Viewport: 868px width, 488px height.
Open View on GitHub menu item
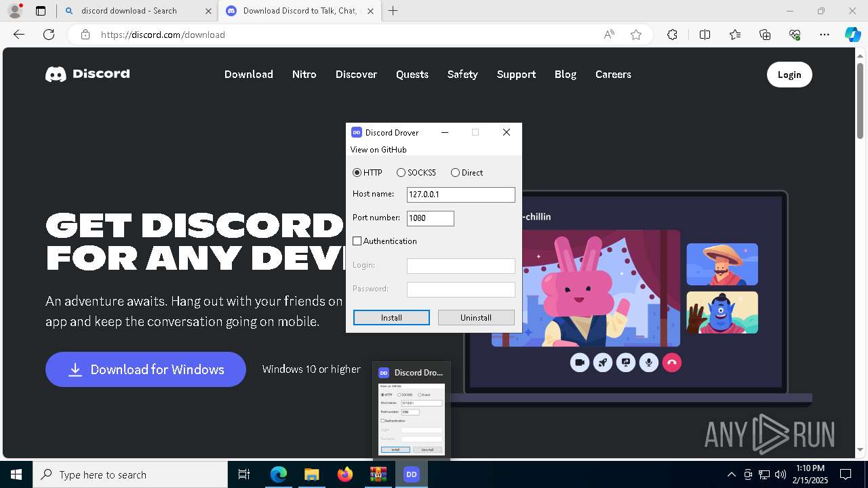(378, 149)
